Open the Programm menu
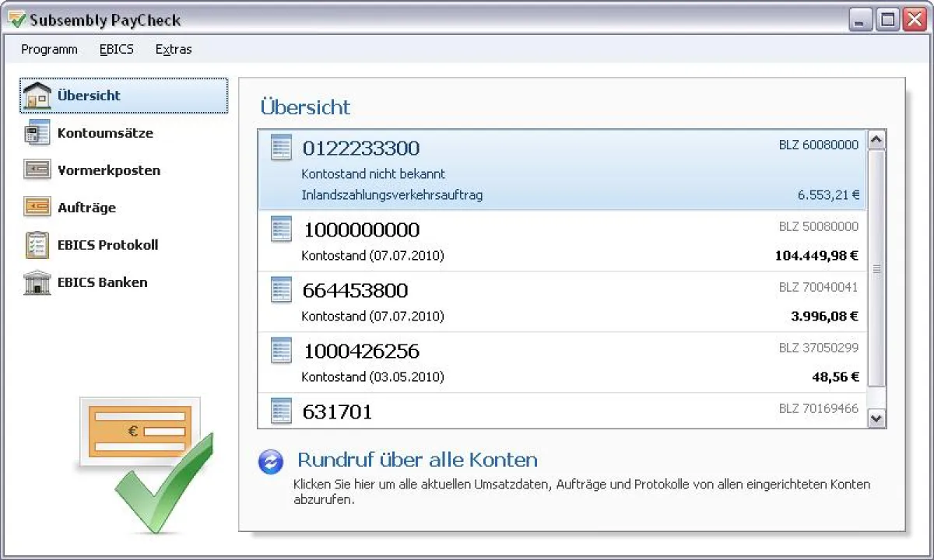The height and width of the screenshot is (560, 934). point(48,49)
